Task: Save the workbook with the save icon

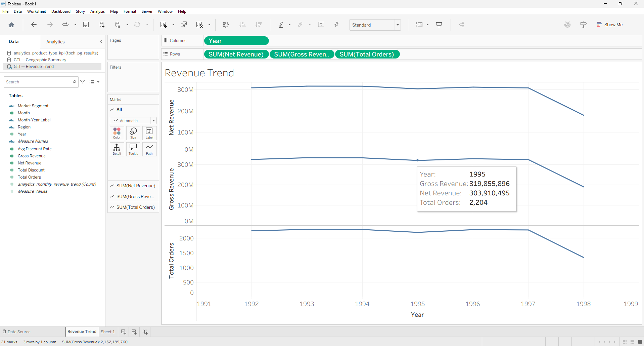Action: tap(86, 25)
